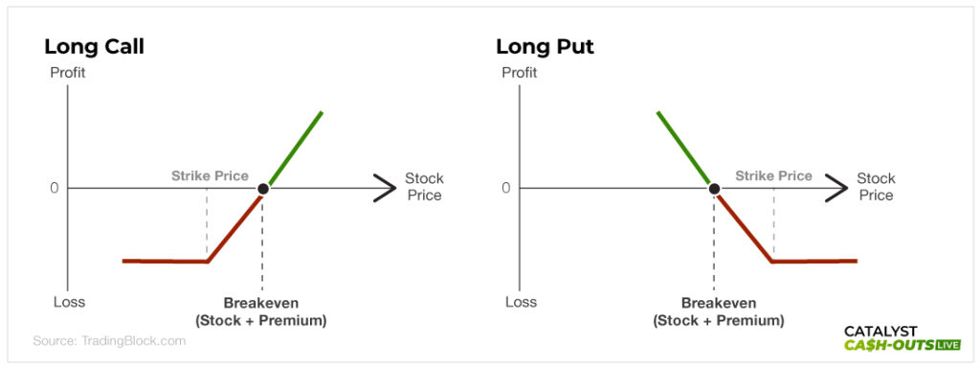The height and width of the screenshot is (368, 980).
Task: Click the Long Call breakeven black dot
Action: (x=263, y=189)
